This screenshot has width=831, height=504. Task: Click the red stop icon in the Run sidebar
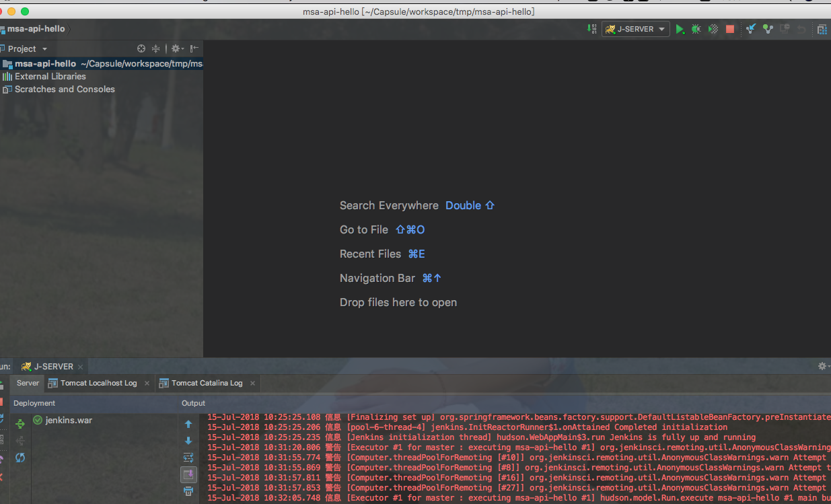(x=1, y=402)
